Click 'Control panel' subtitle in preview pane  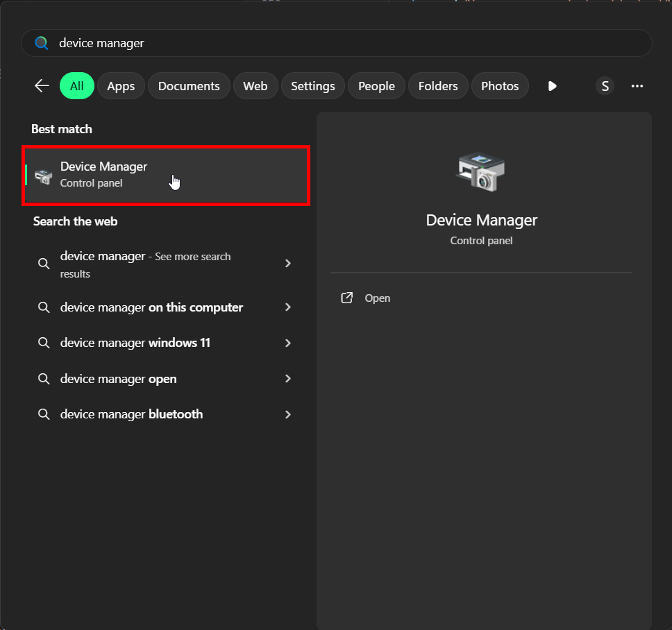(x=481, y=241)
